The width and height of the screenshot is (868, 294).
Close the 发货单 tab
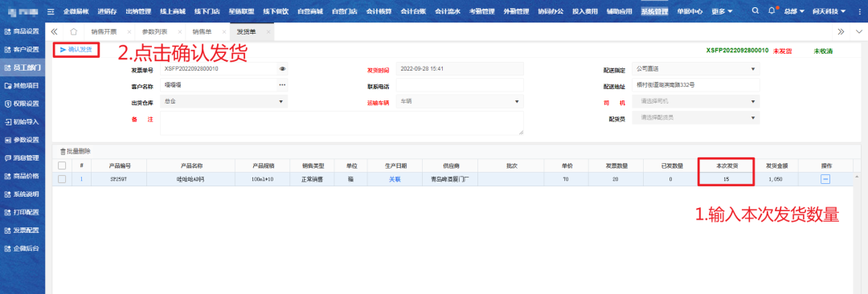pos(268,32)
